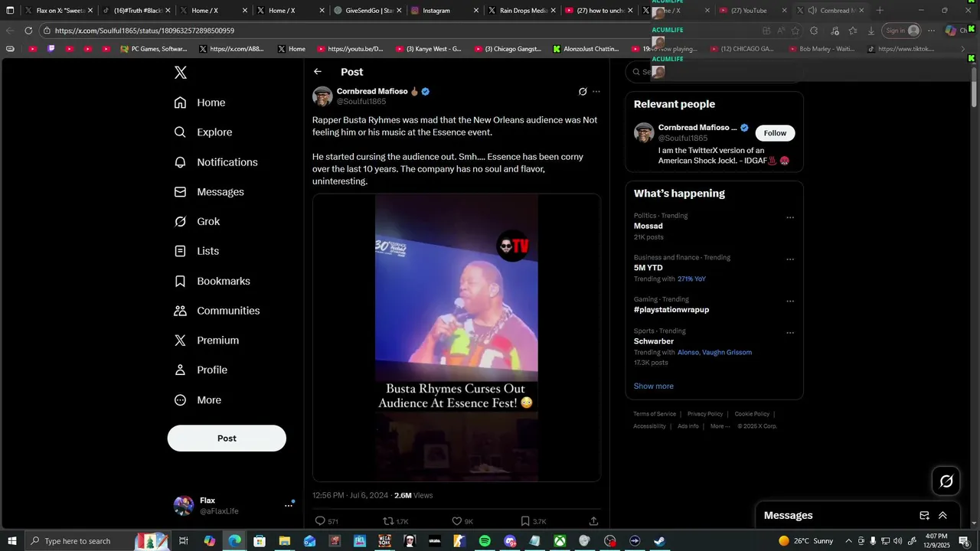Switch to the Rain Drops Media tab
The width and height of the screenshot is (980, 551).
click(x=521, y=11)
